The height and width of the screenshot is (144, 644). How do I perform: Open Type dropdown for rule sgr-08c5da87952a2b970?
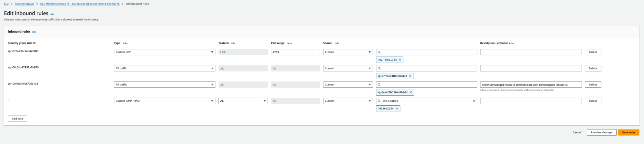[165, 68]
